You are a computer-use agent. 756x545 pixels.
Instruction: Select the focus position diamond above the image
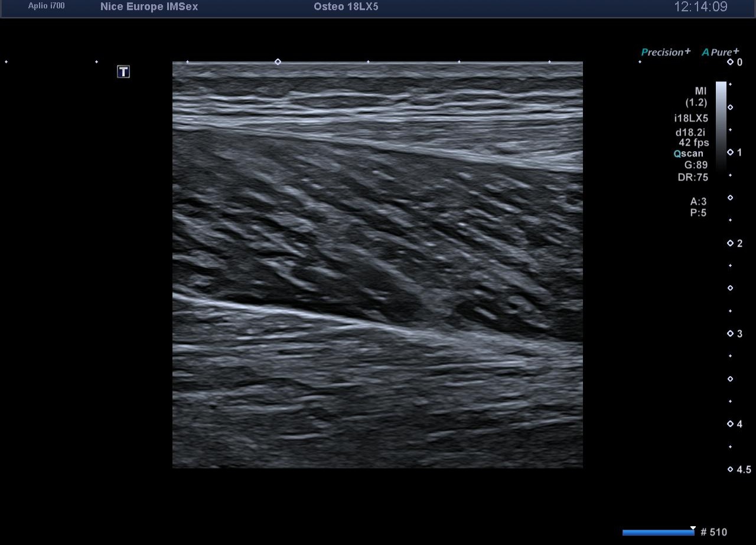(278, 62)
